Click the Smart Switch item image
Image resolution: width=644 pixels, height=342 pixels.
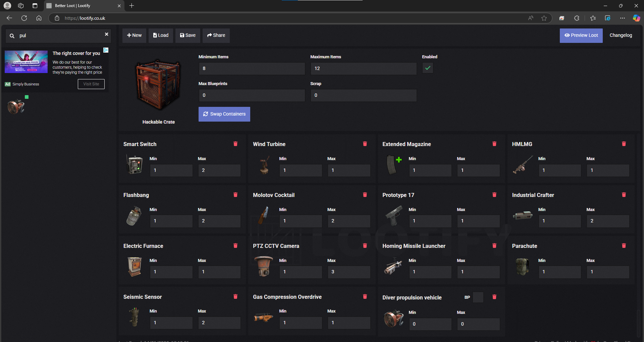[134, 164]
